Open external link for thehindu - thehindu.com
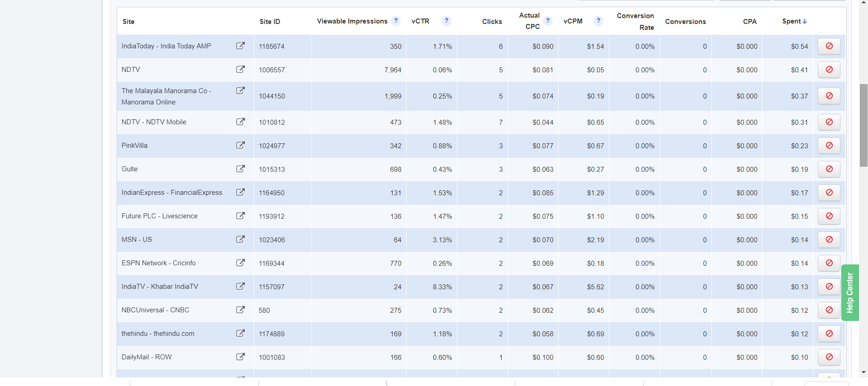 point(241,333)
